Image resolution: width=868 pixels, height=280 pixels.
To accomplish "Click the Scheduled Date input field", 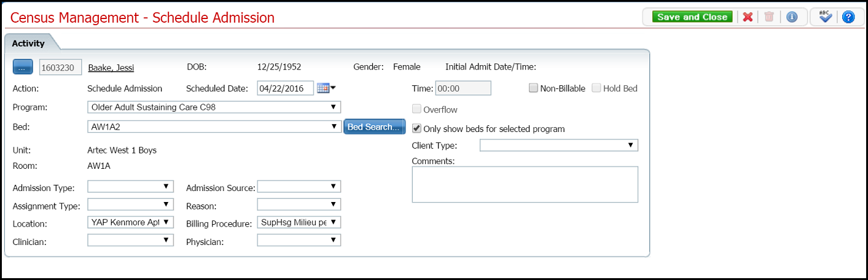I will pos(285,88).
